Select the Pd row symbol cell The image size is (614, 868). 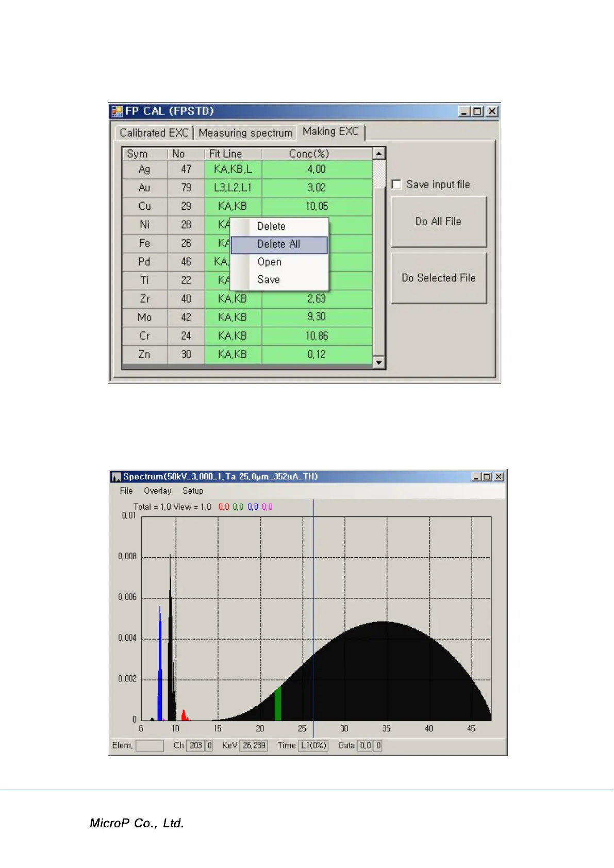145,262
